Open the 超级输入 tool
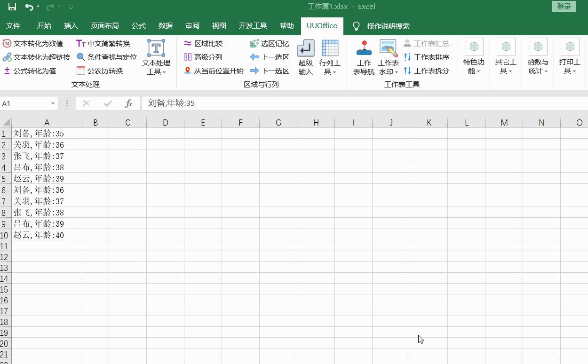Viewport: 588px width, 364px height. tap(305, 57)
